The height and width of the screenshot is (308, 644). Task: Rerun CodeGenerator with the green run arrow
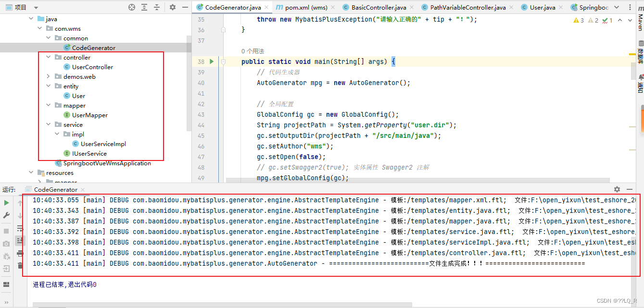coord(7,202)
